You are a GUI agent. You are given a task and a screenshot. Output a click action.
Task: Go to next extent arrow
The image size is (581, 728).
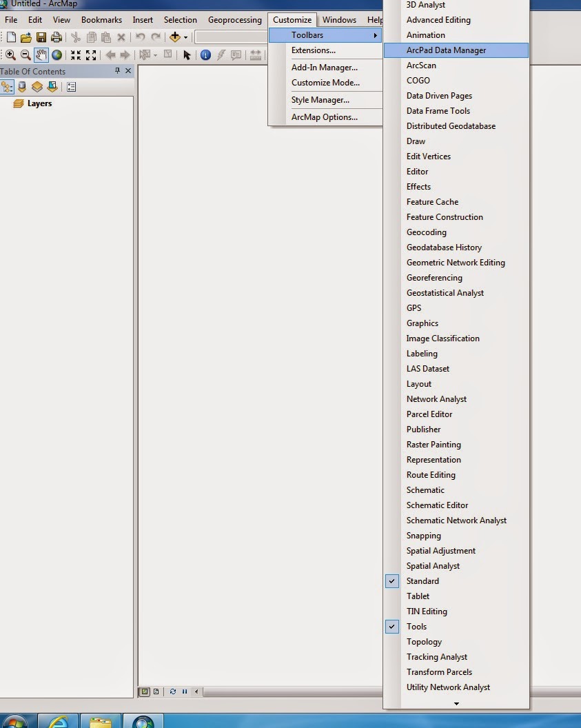[x=125, y=55]
